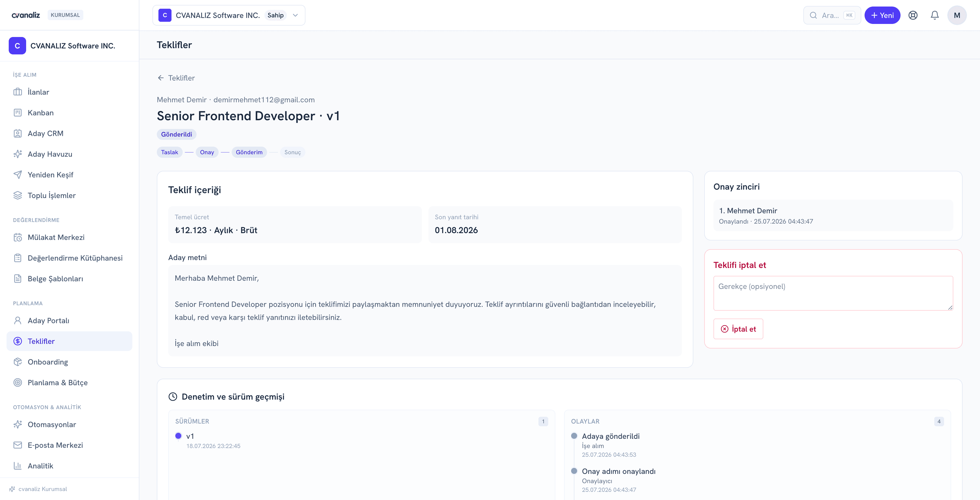Open İlanlar briefcase icon in sidebar
The image size is (980, 500).
[17, 92]
